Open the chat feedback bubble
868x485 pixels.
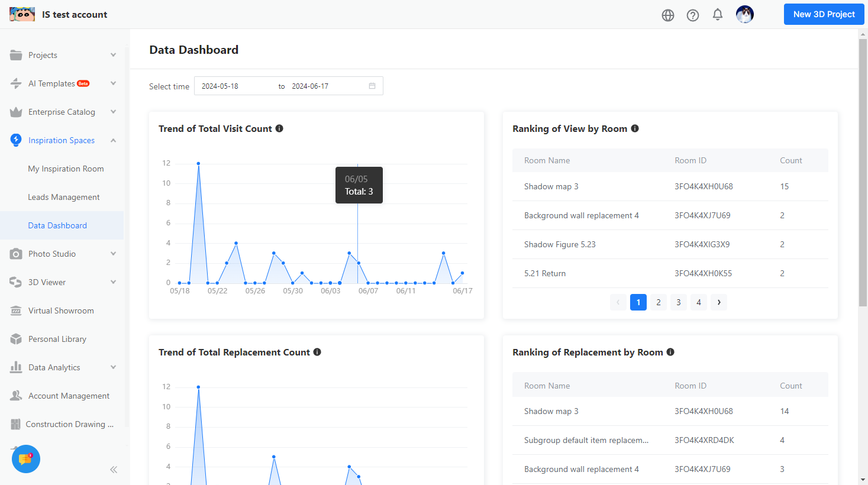point(25,459)
